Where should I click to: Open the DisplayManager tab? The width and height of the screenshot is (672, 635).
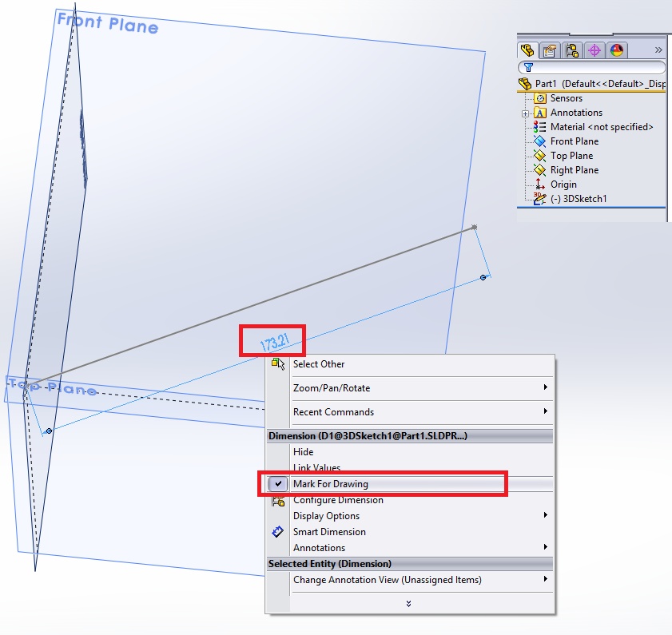tap(616, 50)
